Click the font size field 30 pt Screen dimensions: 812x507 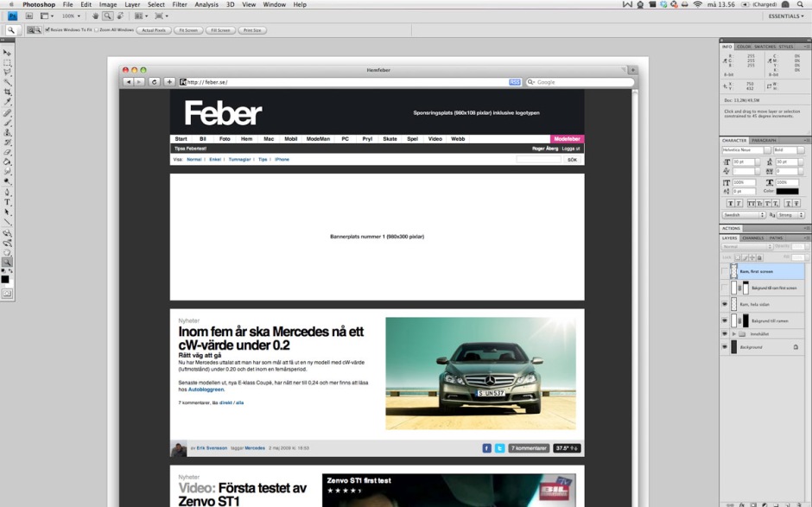[x=744, y=162]
